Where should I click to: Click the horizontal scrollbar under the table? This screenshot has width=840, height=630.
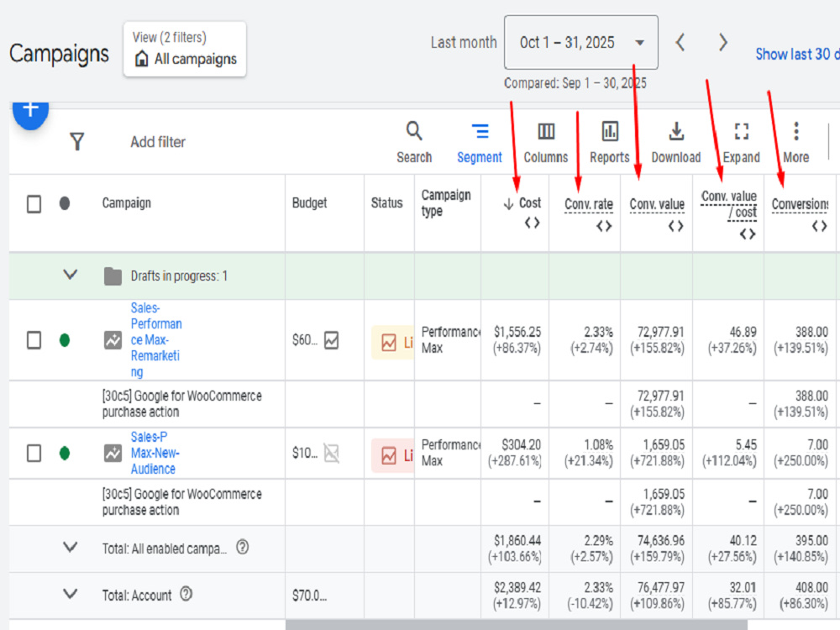click(517, 625)
